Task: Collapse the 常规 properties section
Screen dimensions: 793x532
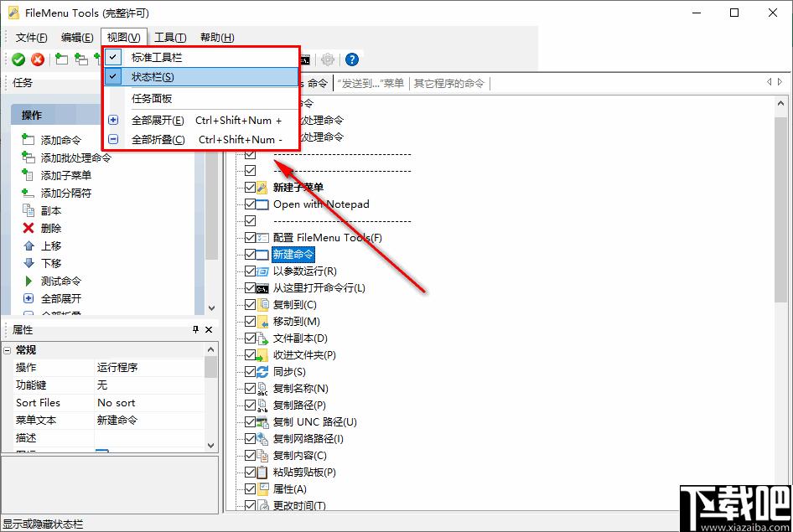Action: 8,349
